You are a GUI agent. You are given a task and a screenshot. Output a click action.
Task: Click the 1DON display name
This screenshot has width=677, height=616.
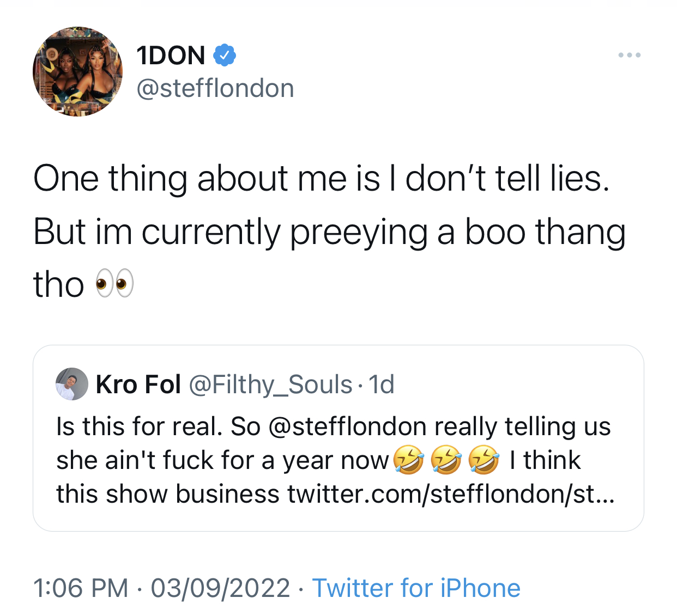tap(171, 56)
